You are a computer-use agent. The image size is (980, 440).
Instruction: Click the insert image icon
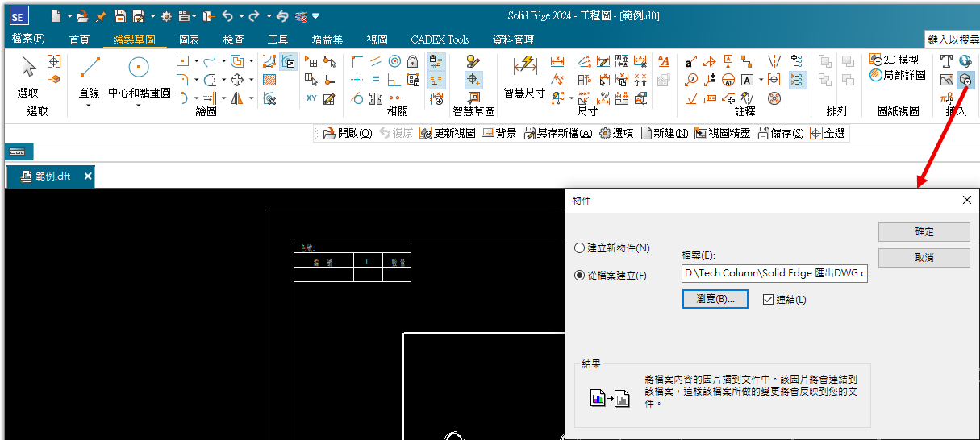pyautogui.click(x=947, y=80)
